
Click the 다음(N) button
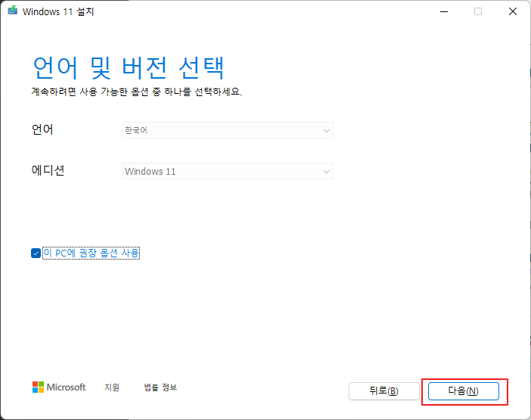point(463,391)
